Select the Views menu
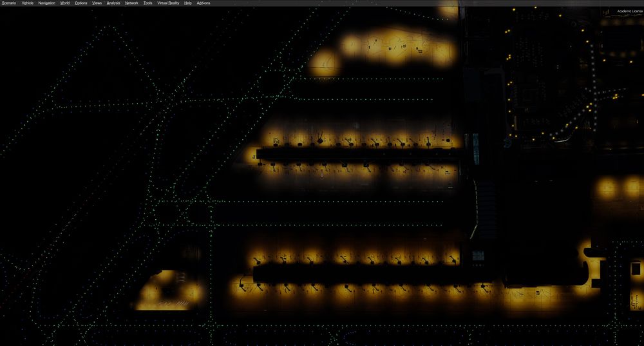This screenshot has height=346, width=644. 97,3
